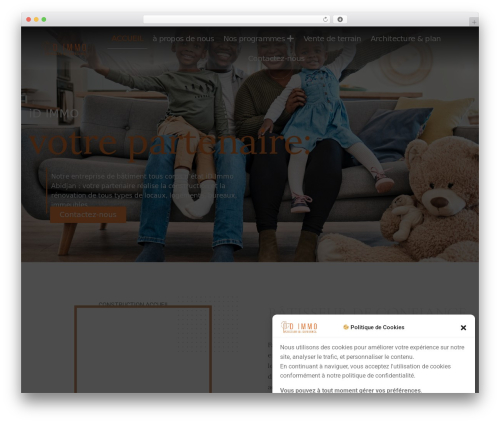Click the 'Vous pouvez à tout moment' cookie text

(x=351, y=390)
